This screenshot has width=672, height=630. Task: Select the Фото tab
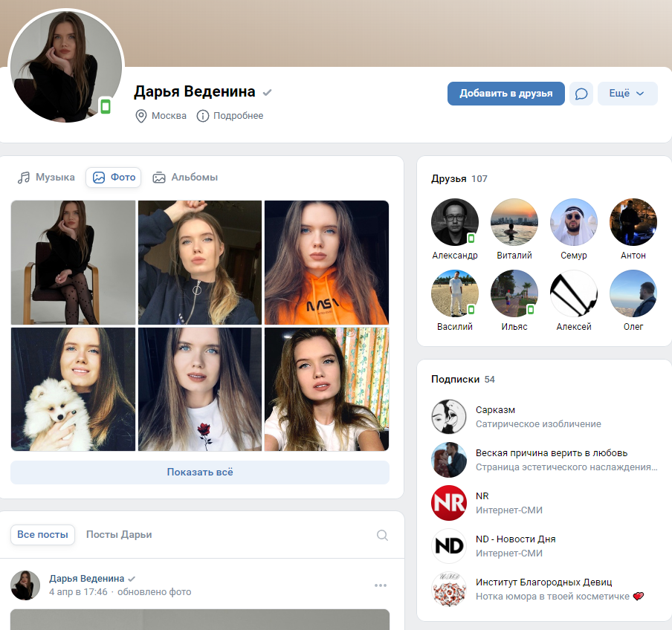(x=114, y=178)
